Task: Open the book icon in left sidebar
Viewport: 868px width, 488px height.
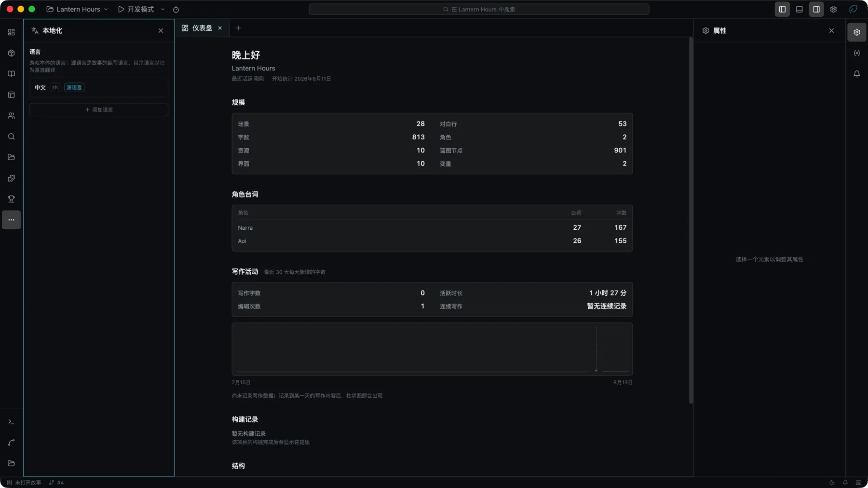Action: (11, 74)
